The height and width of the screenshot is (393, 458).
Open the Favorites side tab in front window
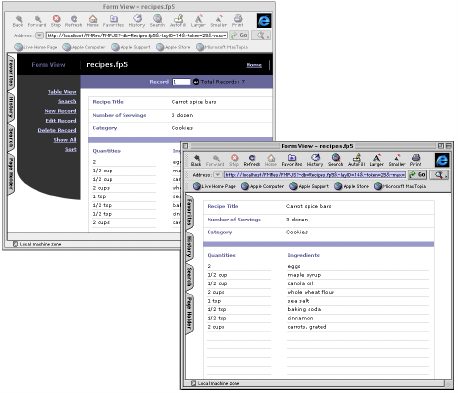(x=189, y=212)
